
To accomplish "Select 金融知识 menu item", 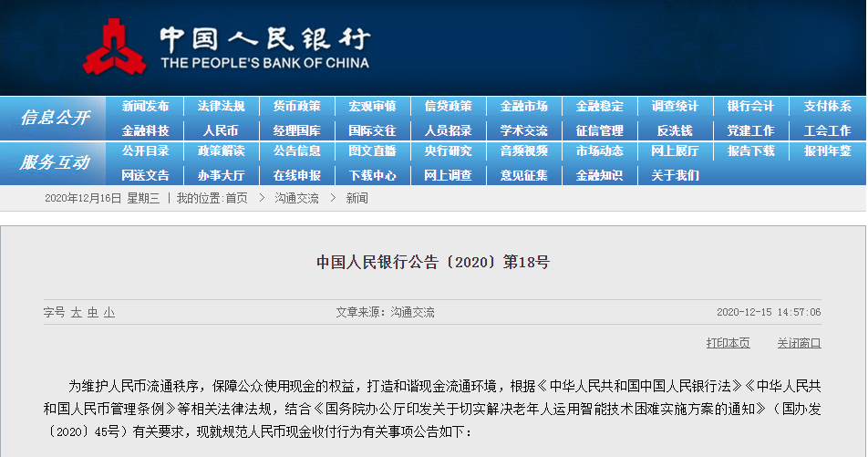I will pos(600,176).
